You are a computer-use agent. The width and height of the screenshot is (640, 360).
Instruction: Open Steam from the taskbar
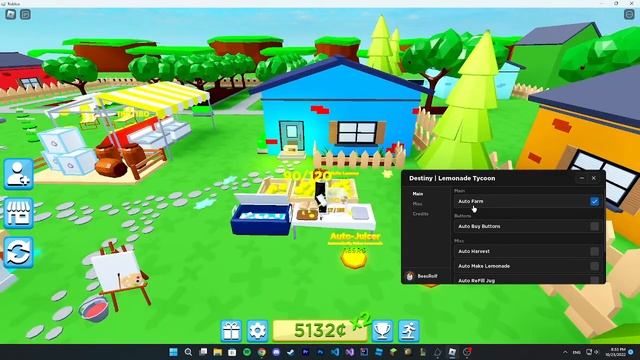291,352
